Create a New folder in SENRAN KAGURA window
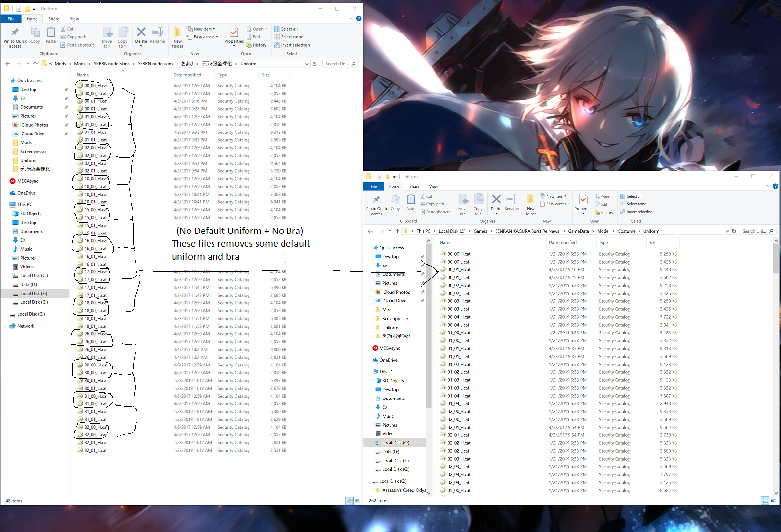This screenshot has width=781, height=532. (x=531, y=204)
